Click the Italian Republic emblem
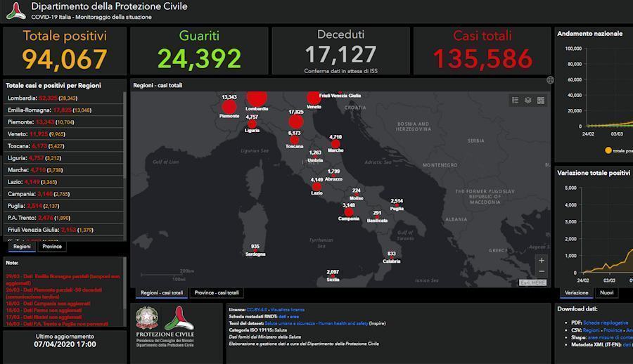The height and width of the screenshot is (364, 633). [x=146, y=318]
